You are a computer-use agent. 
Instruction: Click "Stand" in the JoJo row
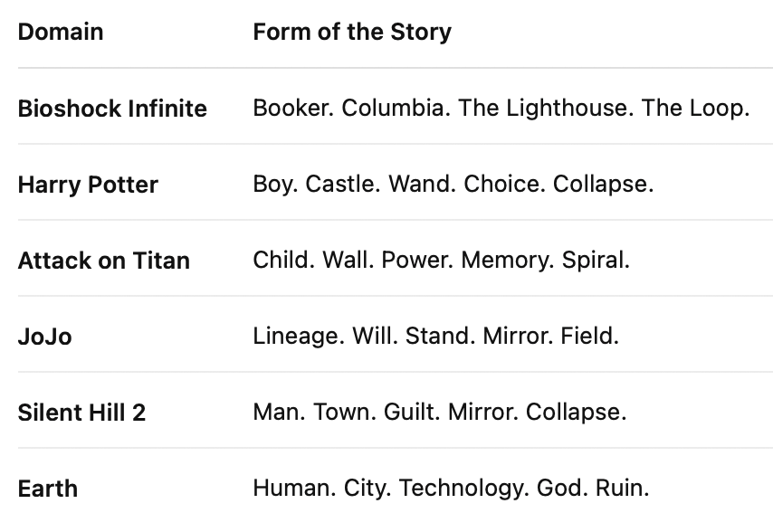(x=439, y=337)
